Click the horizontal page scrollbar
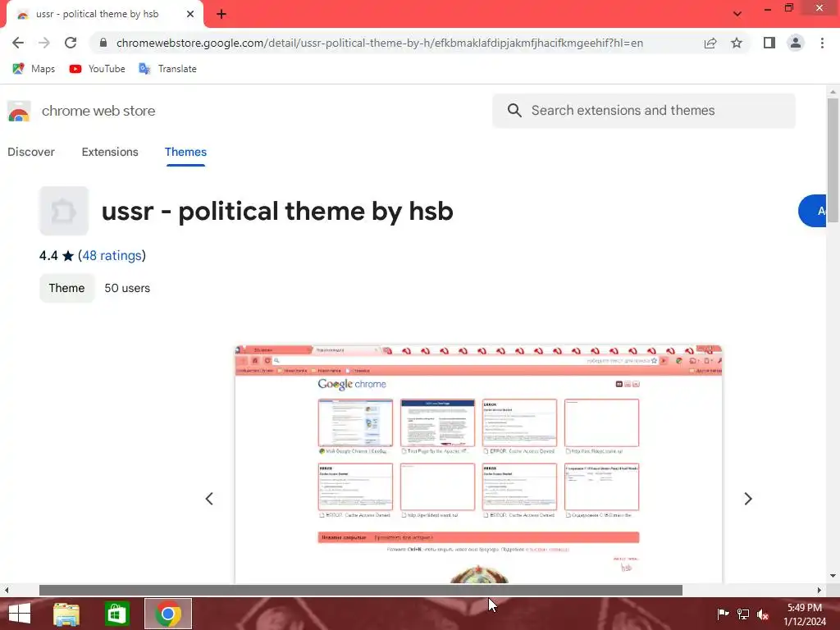840x630 pixels. (x=361, y=590)
